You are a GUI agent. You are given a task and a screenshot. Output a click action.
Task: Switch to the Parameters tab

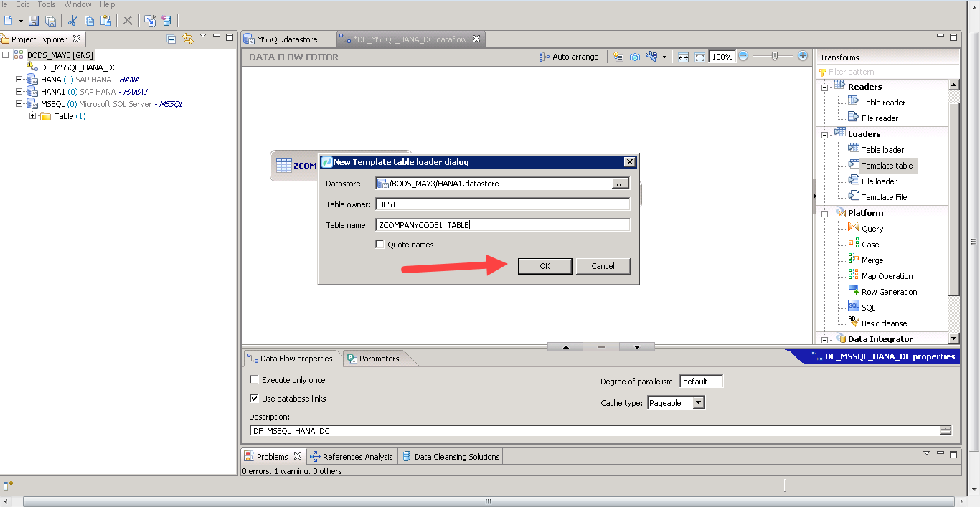coord(379,358)
